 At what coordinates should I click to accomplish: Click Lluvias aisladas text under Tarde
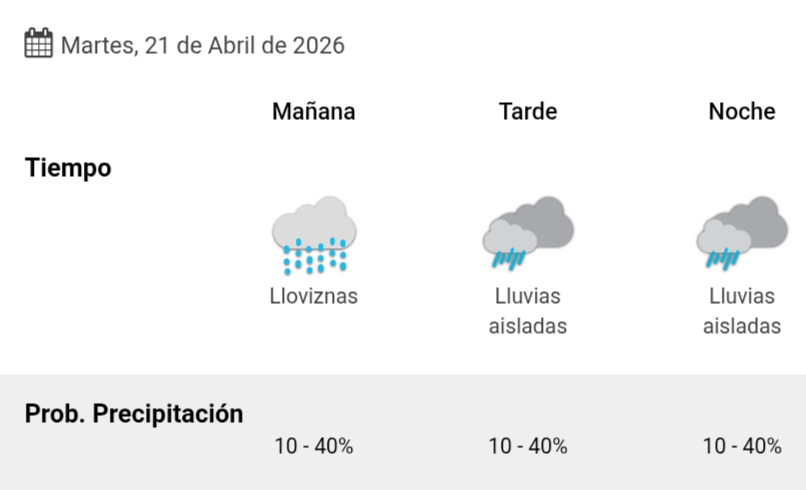[x=527, y=311]
